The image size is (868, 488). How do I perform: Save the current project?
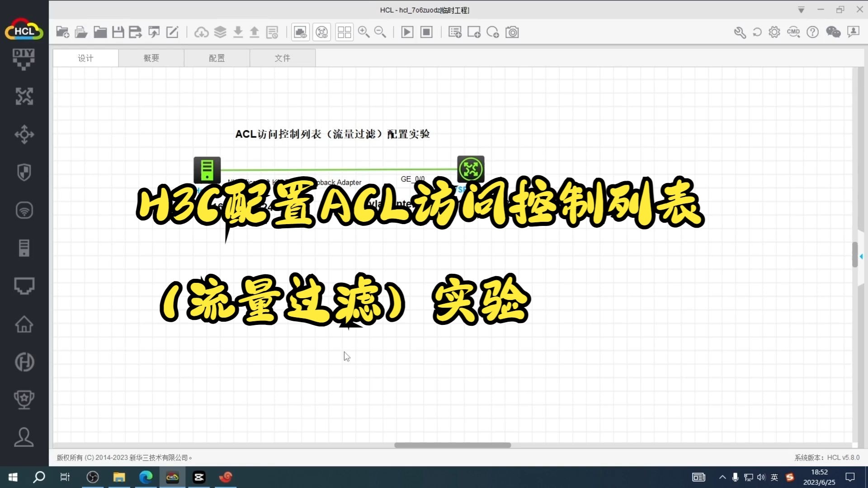pos(118,32)
